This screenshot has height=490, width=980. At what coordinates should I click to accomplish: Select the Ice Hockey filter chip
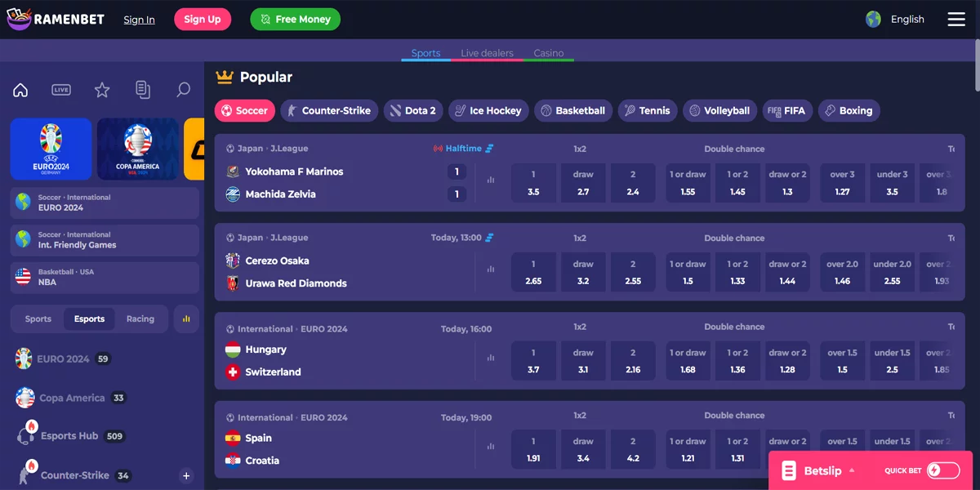(488, 110)
